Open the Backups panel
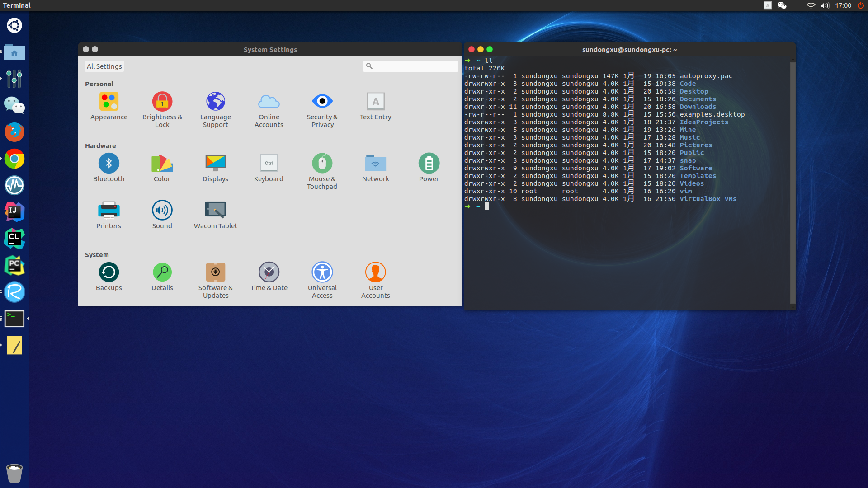Image resolution: width=868 pixels, height=488 pixels. click(x=108, y=272)
